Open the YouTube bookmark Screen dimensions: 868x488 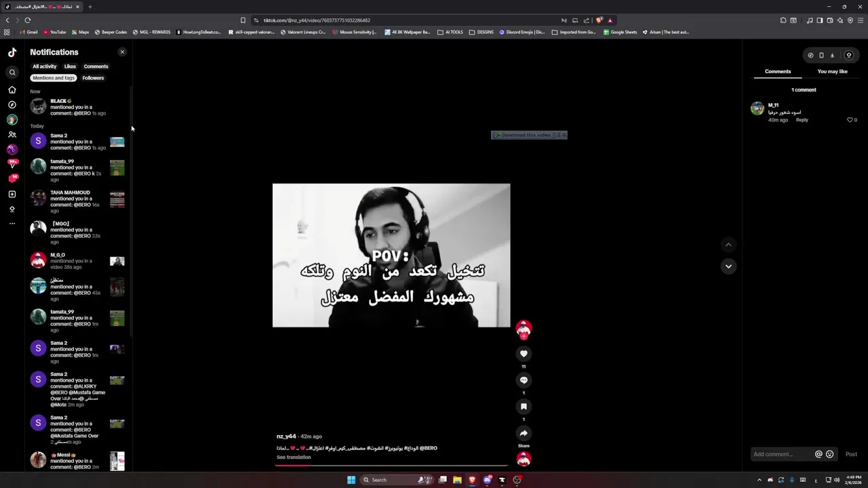click(54, 32)
